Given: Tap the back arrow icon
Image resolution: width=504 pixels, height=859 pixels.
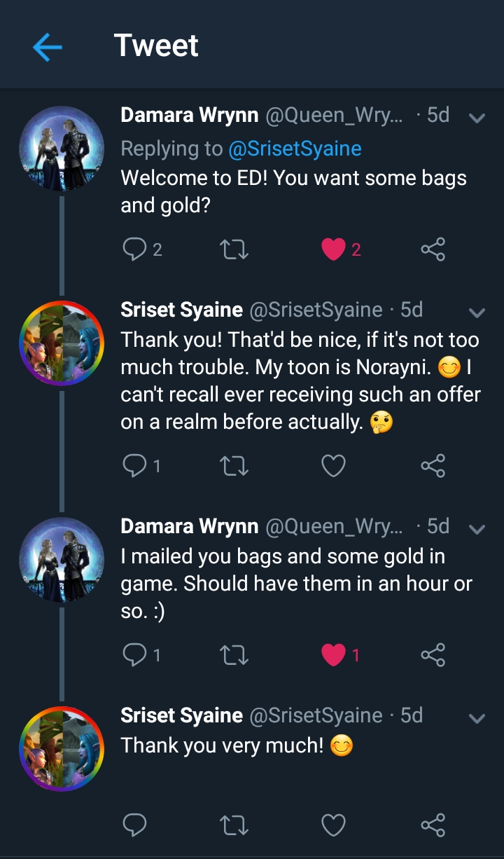Looking at the screenshot, I should click(x=48, y=48).
